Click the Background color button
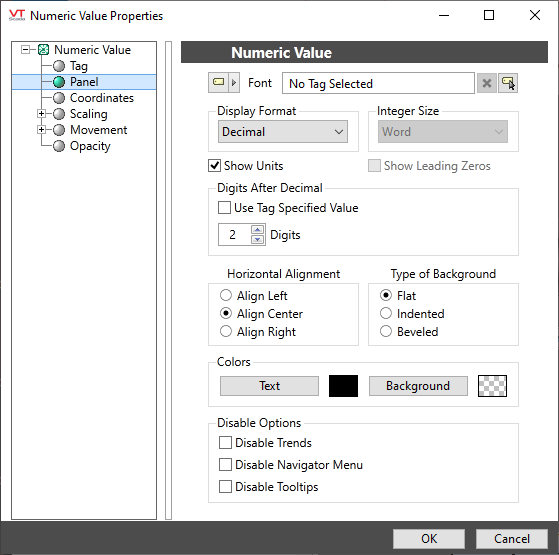The height and width of the screenshot is (555, 559). 418,386
